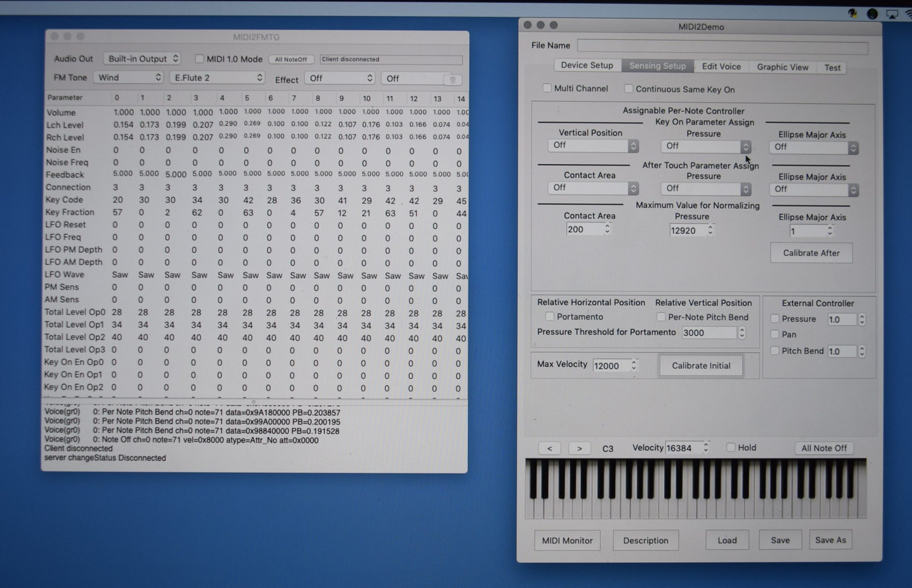
Task: Open the Graphic View tab
Action: (x=782, y=67)
